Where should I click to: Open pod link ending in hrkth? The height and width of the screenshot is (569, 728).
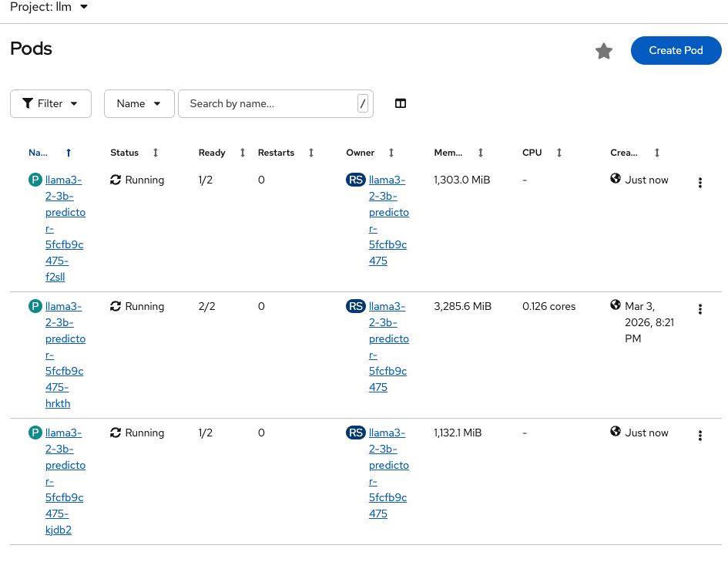(65, 355)
